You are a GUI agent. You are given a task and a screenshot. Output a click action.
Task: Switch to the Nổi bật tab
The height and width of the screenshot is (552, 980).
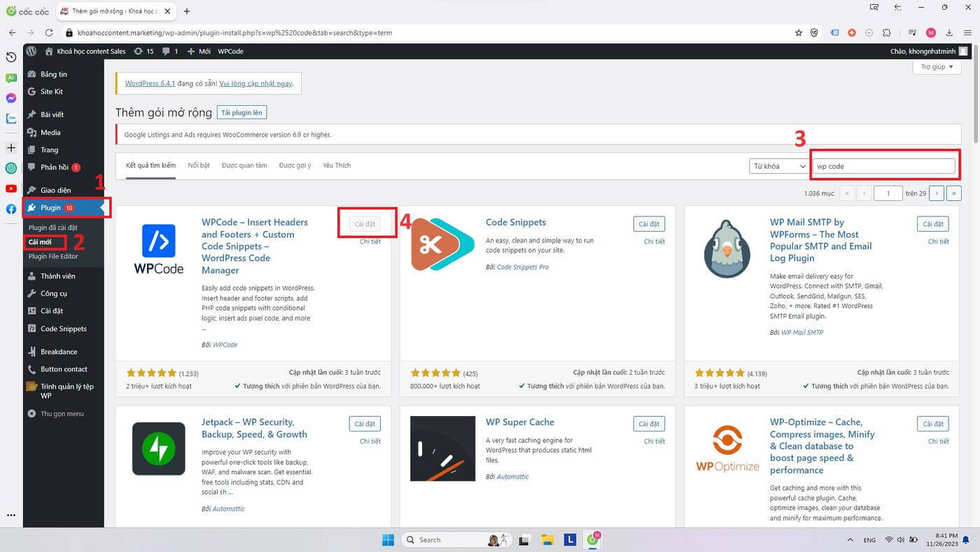click(199, 165)
